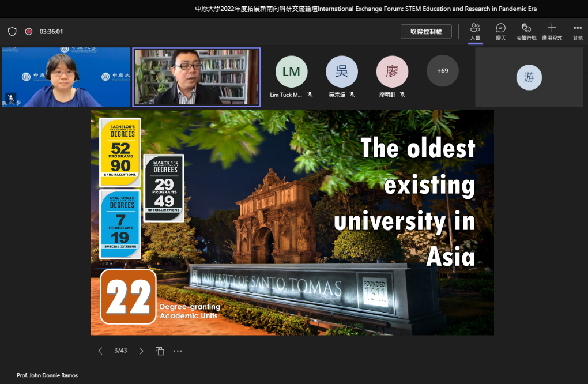
Task: Select the active speaker video with bookshelf
Action: coord(197,77)
